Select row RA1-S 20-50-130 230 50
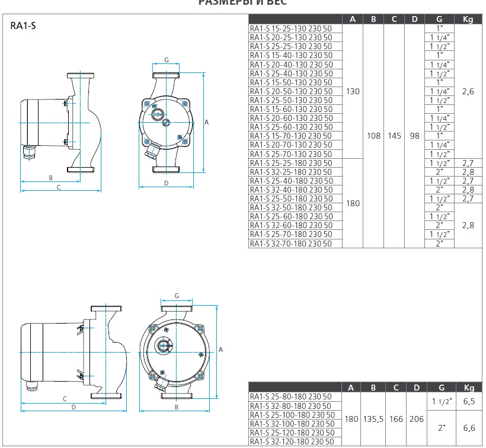Viewport: 486px width, 448px height. [295, 91]
